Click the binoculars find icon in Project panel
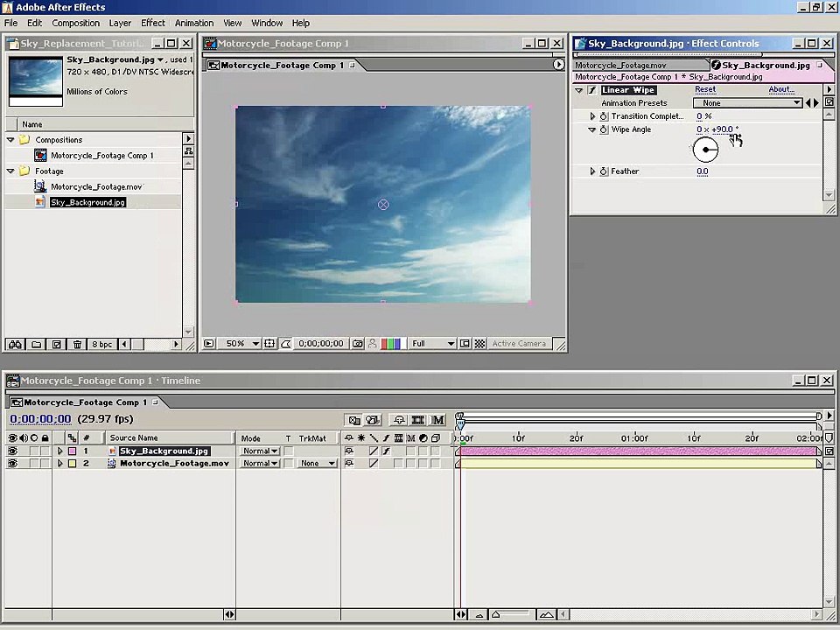Screen dimensions: 840x630 tap(15, 344)
